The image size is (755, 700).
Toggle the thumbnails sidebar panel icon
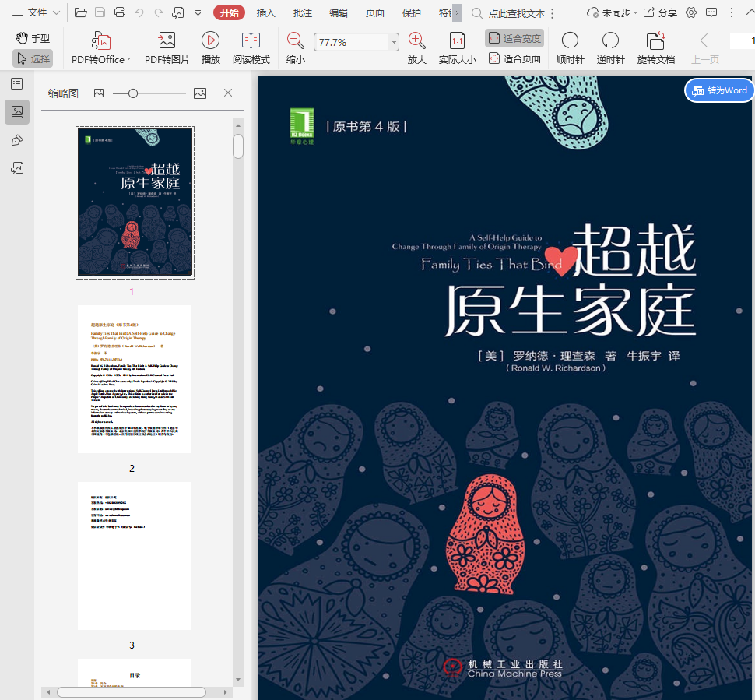point(17,112)
